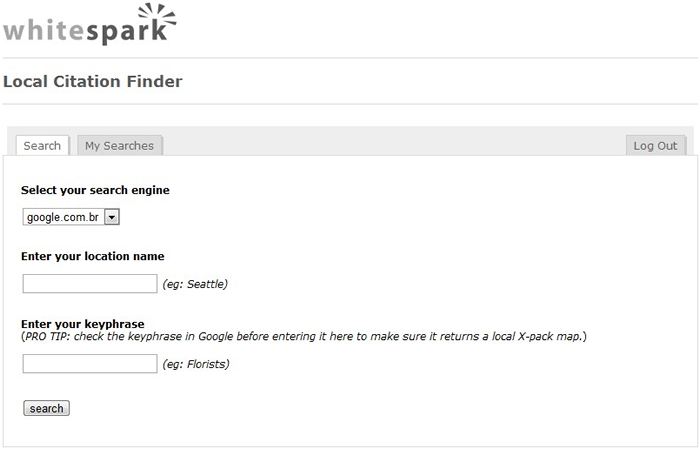Click the "(eg: Seattle)" hint text
The image size is (700, 449).
click(x=195, y=284)
